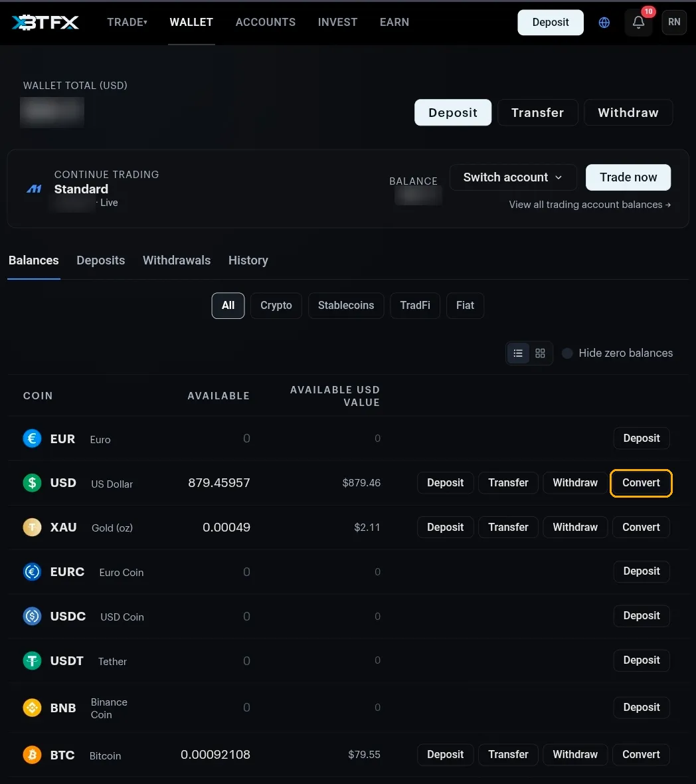Screen dimensions: 696x784
Task: Click the wallet total Deposit button
Action: (453, 112)
